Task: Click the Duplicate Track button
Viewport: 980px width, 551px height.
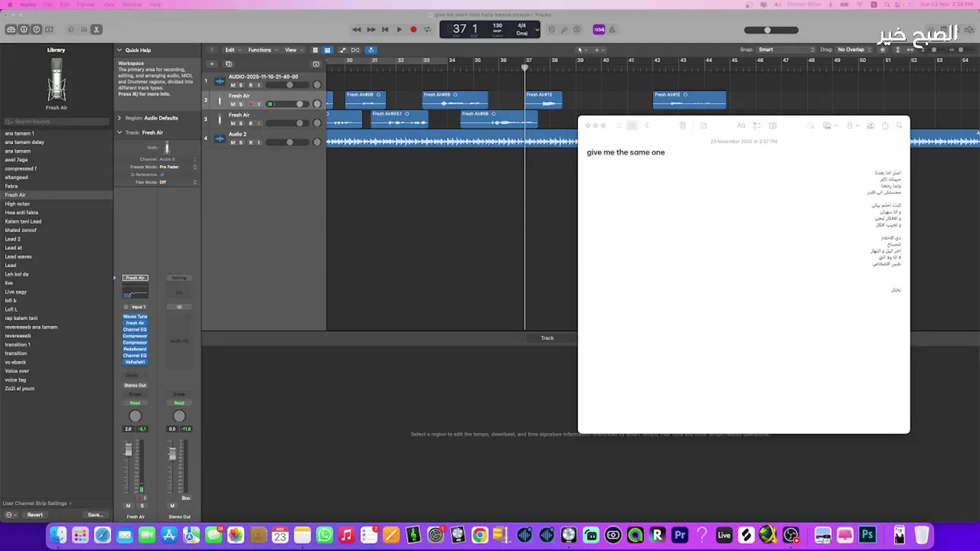Action: 228,64
